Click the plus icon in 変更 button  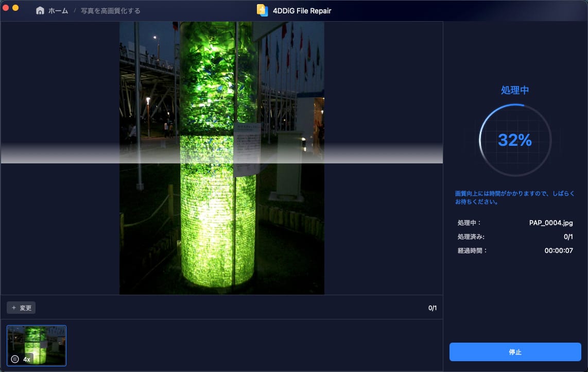click(x=14, y=308)
